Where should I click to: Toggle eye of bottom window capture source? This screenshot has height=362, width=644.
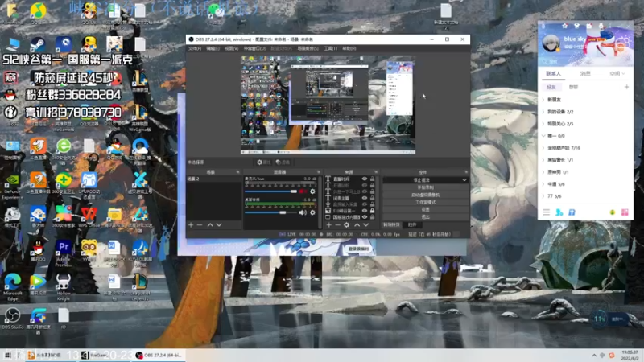pyautogui.click(x=365, y=216)
